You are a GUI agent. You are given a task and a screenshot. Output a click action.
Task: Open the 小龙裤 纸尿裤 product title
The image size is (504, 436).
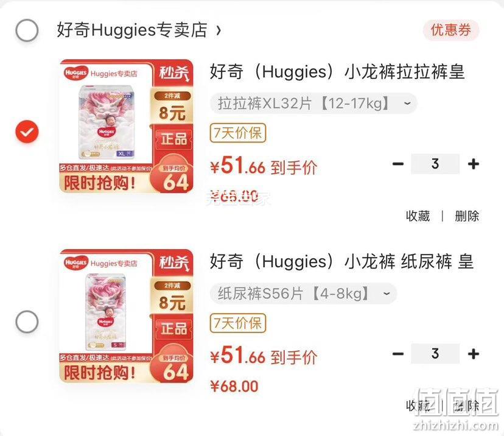(341, 261)
